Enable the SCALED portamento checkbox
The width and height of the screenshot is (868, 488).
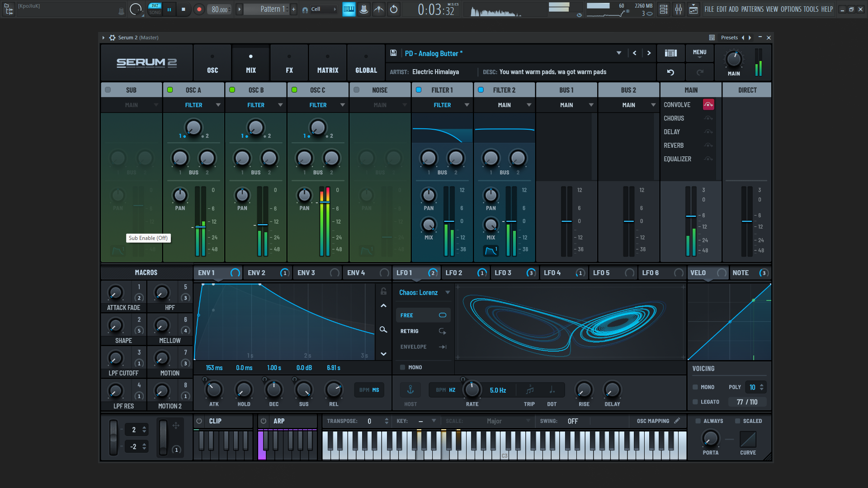point(737,421)
